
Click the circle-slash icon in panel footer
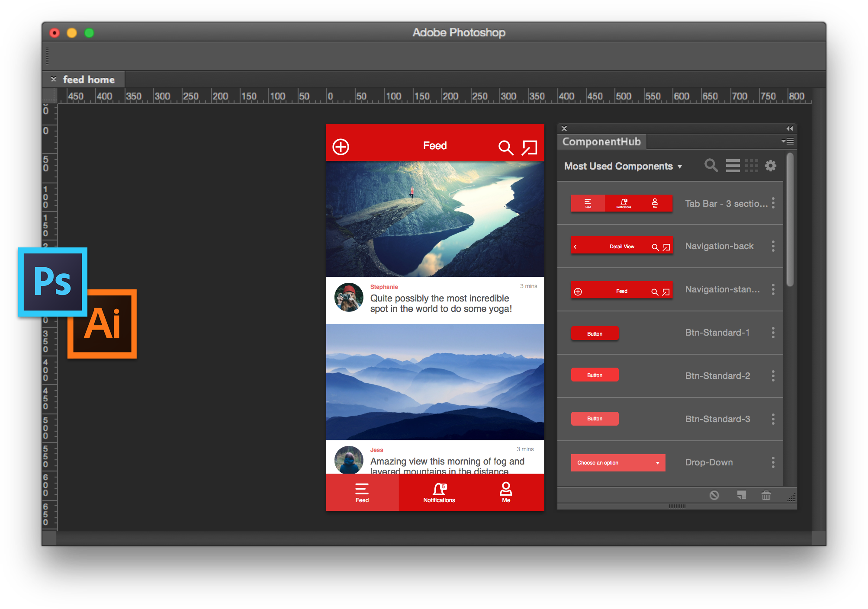[714, 495]
